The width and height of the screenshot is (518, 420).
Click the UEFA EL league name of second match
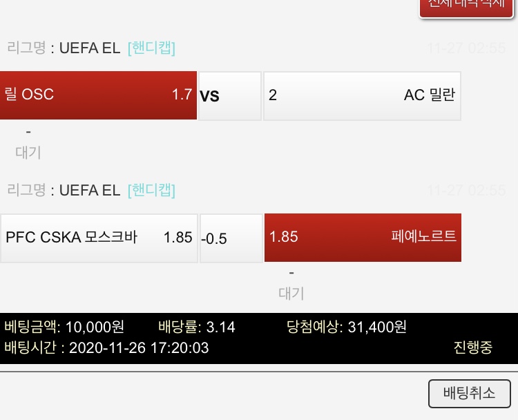click(x=90, y=190)
